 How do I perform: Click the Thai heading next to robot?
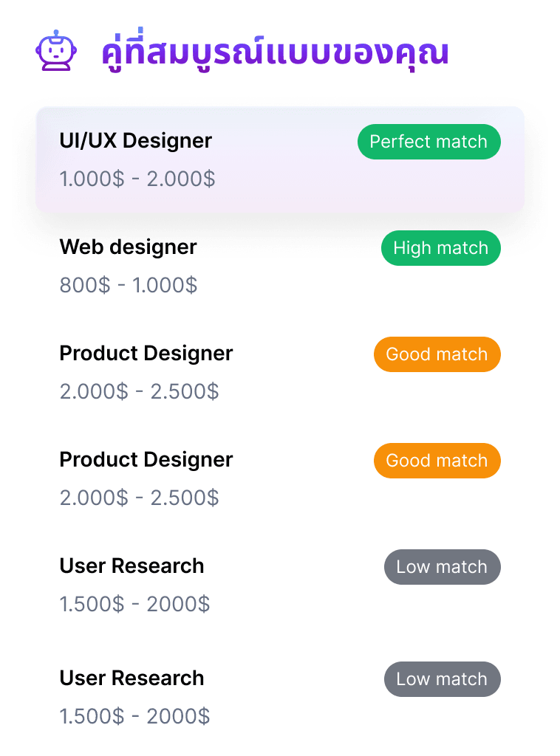[x=276, y=51]
